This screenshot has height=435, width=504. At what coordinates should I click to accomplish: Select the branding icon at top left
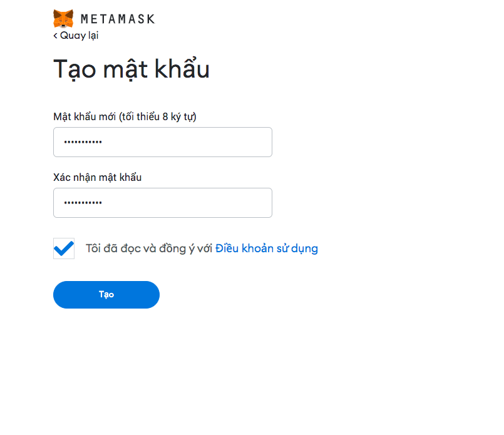click(x=63, y=18)
